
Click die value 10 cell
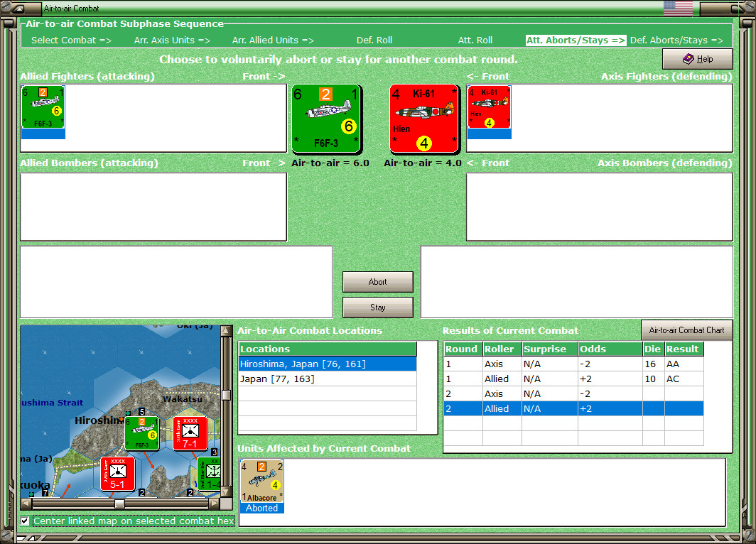coord(653,379)
